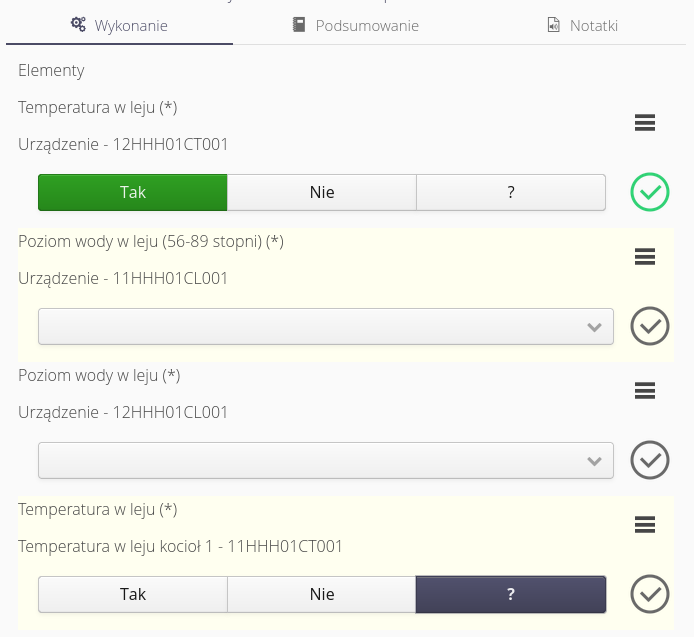
Task: Select Tak for Urządzenie 12HHH01CT001
Action: tap(133, 193)
